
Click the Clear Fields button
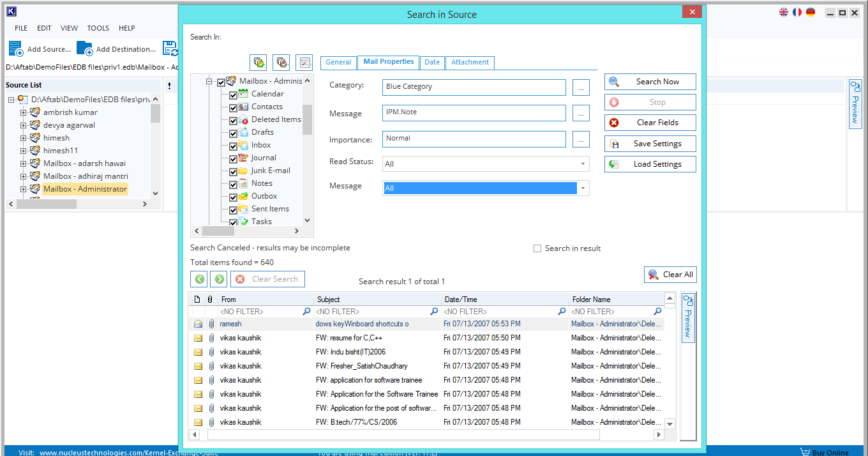coord(650,123)
